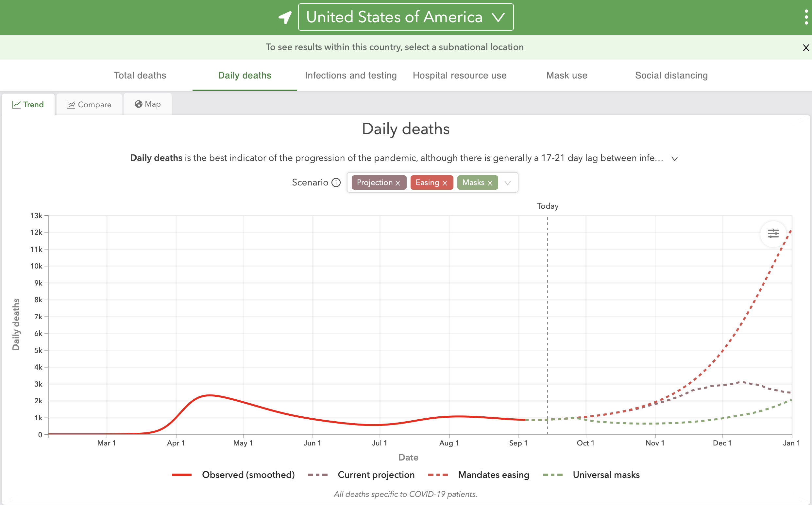Toggle Mandates easing legend series
Viewport: 812px width, 505px height.
point(479,475)
